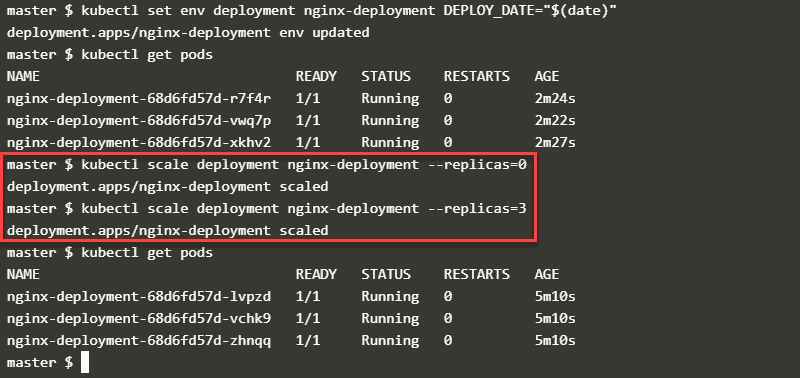The width and height of the screenshot is (800, 378).
Task: Click age value 2m22s
Action: [x=555, y=120]
